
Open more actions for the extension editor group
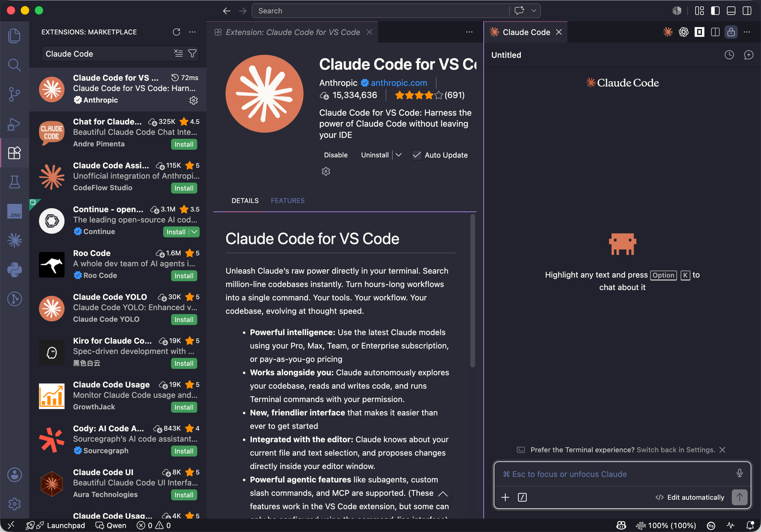pos(469,32)
